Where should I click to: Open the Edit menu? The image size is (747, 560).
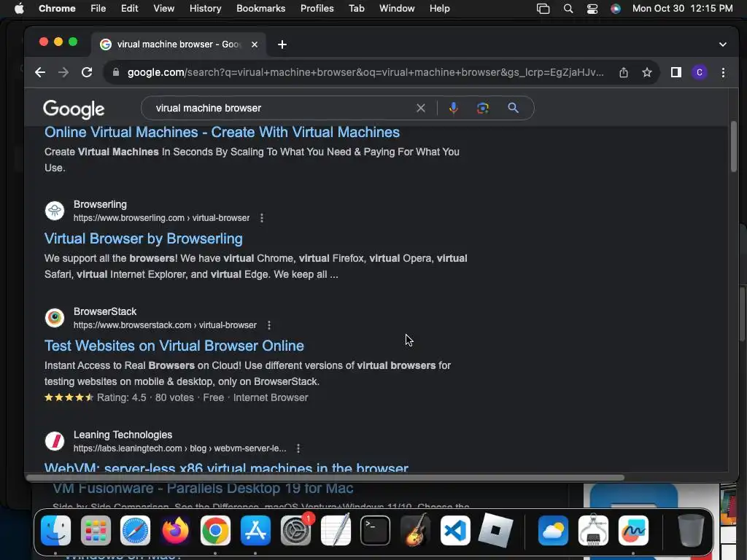[129, 9]
